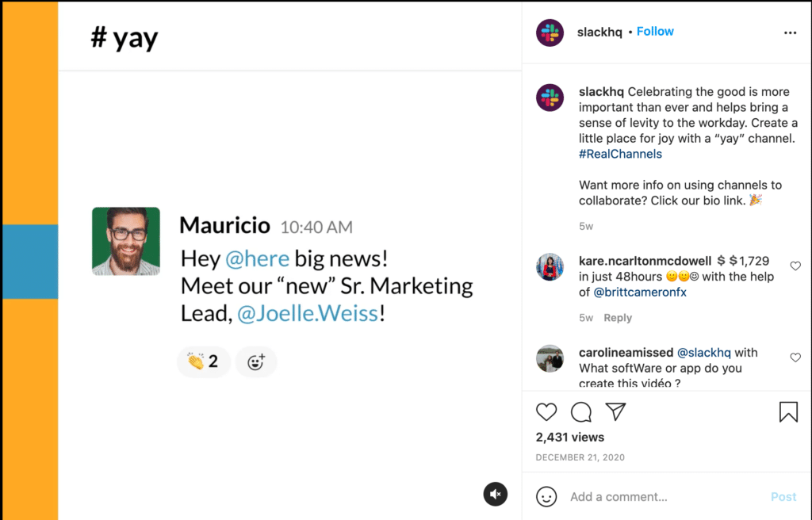Unmute the video with the speaker icon
The width and height of the screenshot is (812, 520).
click(495, 495)
